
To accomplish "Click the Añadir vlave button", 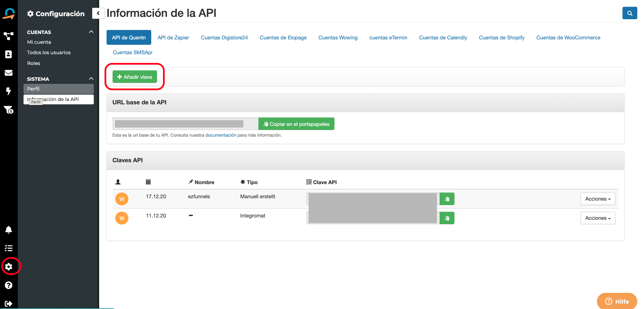I will coord(135,77).
